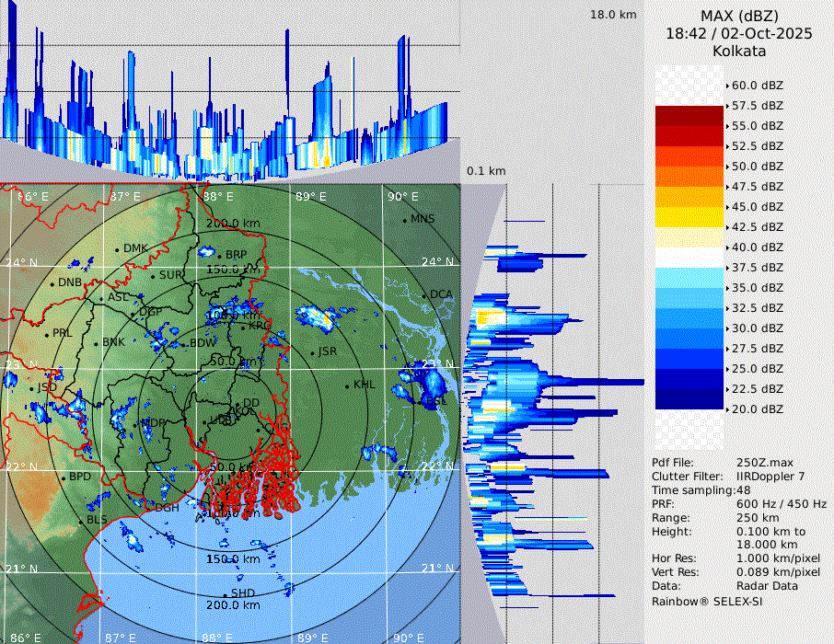
Task: Click the MAX (dBZ) title text
Action: (739, 16)
